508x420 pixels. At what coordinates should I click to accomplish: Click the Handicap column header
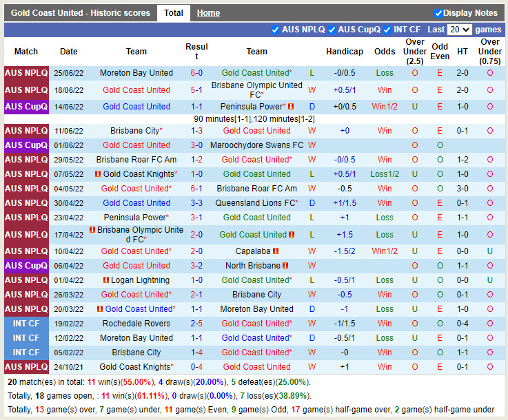(345, 52)
